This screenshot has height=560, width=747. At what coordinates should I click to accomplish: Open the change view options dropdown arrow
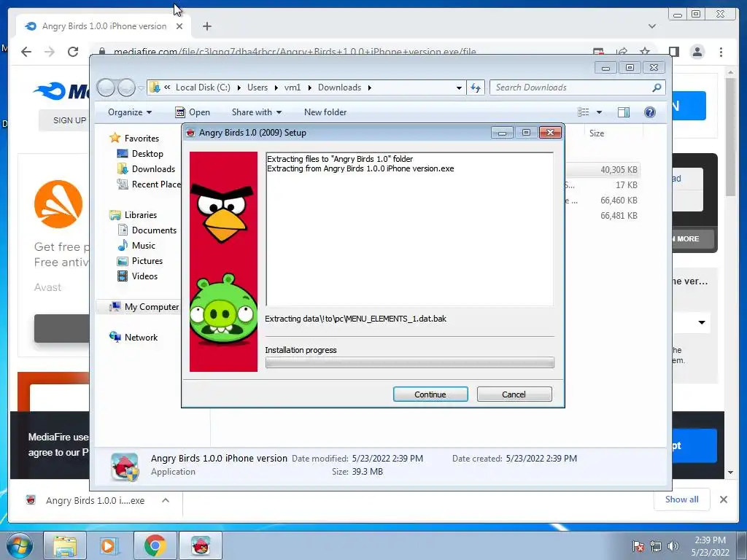tap(600, 112)
